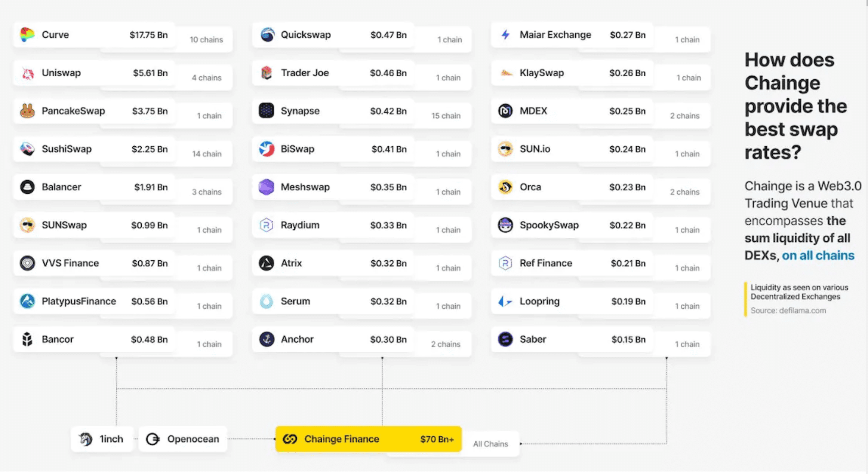Click the Saber logo icon
Viewport: 868px width, 474px height.
tap(505, 339)
